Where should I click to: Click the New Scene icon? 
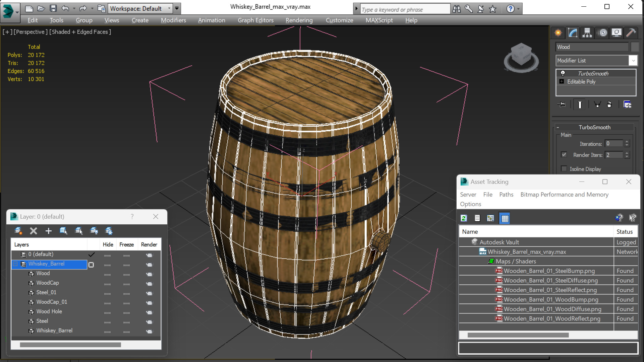29,8
